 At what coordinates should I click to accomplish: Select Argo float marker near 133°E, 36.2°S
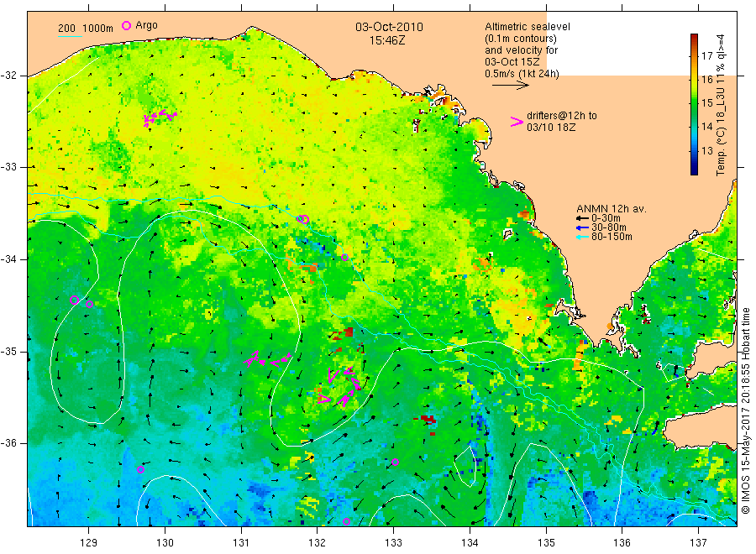click(395, 462)
